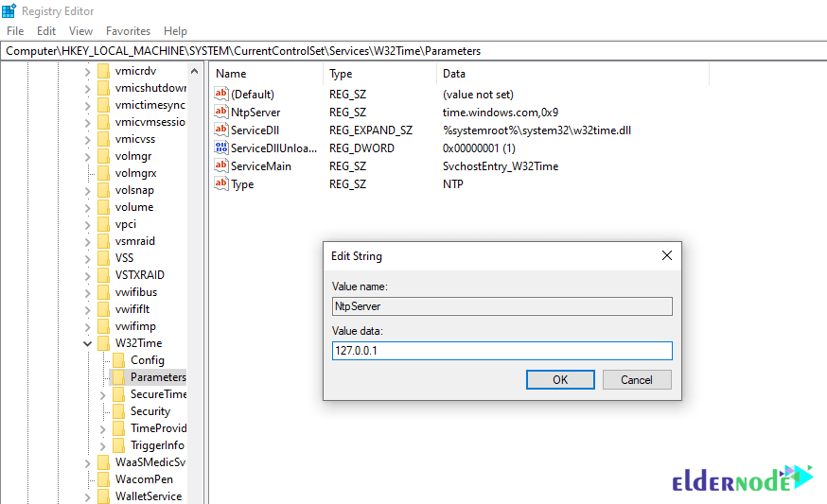The width and height of the screenshot is (827, 504).
Task: Expand the volume key chevron
Action: click(x=88, y=208)
